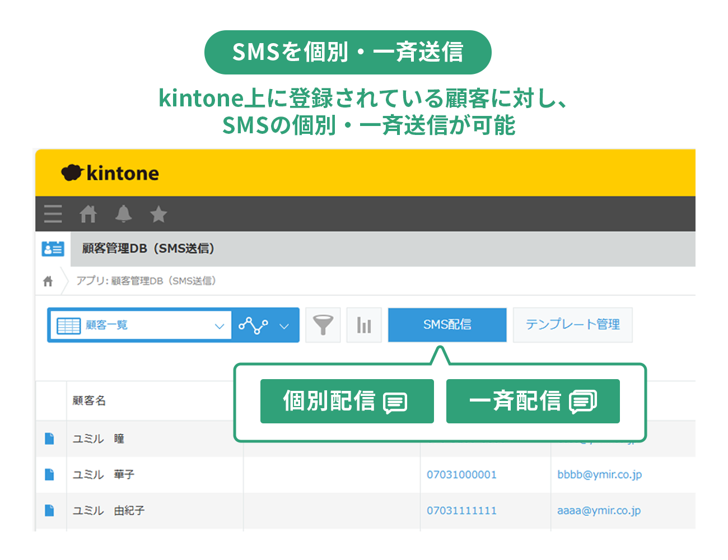Click the email aaaa@ymir.co.jp for ユミル 由紀子
This screenshot has height=560, width=728.
tap(599, 511)
